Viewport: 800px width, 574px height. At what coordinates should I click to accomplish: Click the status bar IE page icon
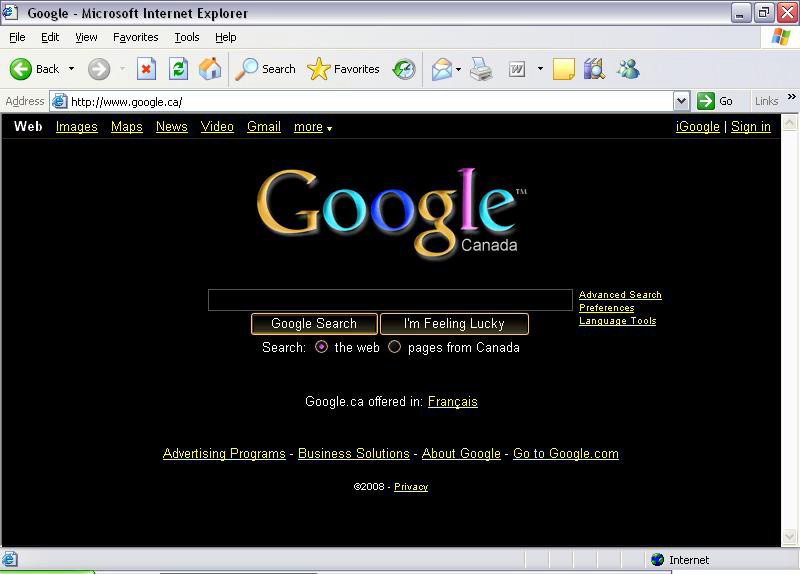tap(9, 559)
